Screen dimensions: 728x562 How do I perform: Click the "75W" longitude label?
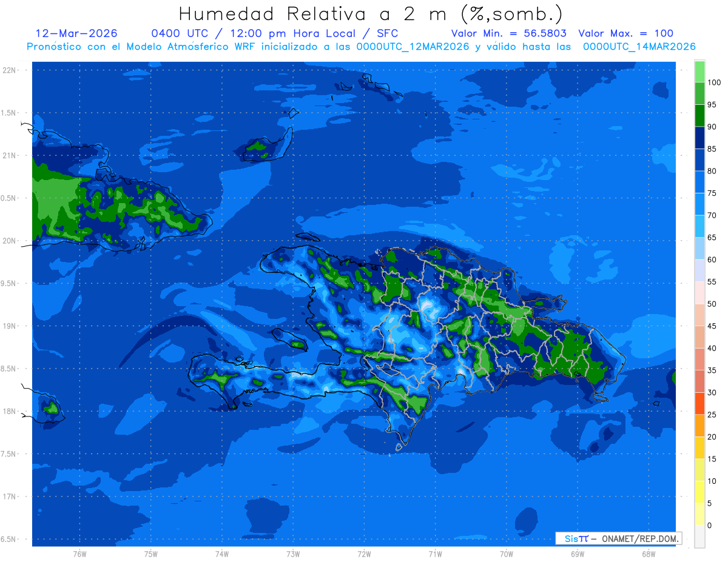pos(150,554)
